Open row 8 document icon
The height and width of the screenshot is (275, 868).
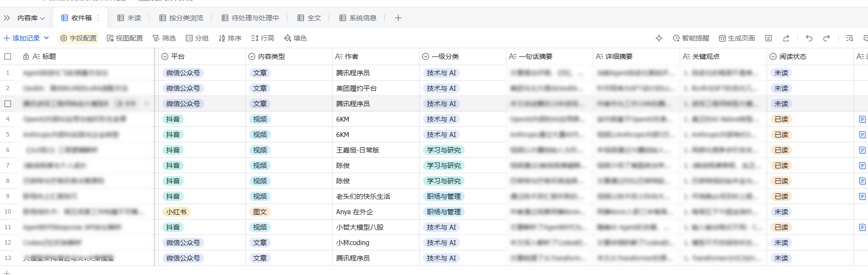(862, 181)
